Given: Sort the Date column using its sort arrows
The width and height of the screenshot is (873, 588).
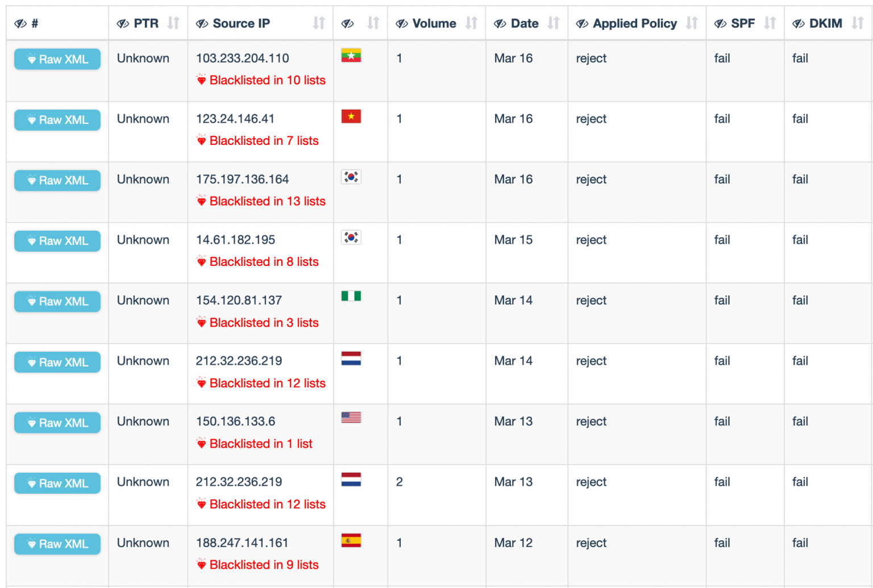Looking at the screenshot, I should (552, 23).
